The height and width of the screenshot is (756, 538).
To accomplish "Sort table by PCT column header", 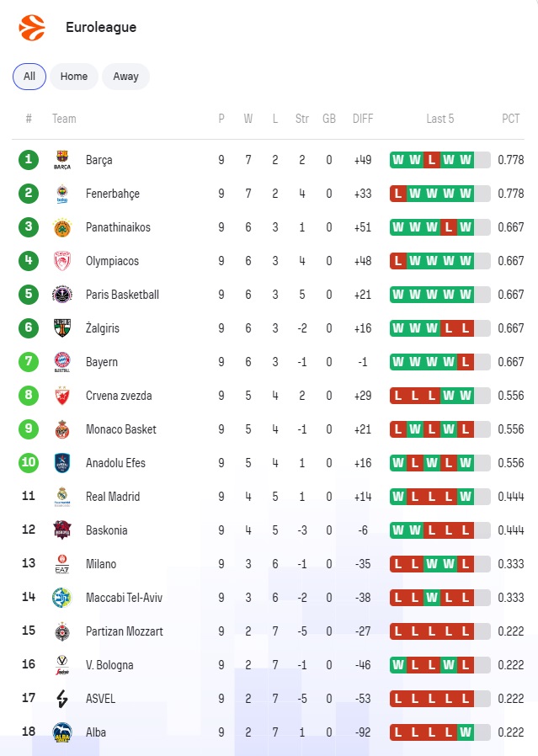I will click(510, 119).
